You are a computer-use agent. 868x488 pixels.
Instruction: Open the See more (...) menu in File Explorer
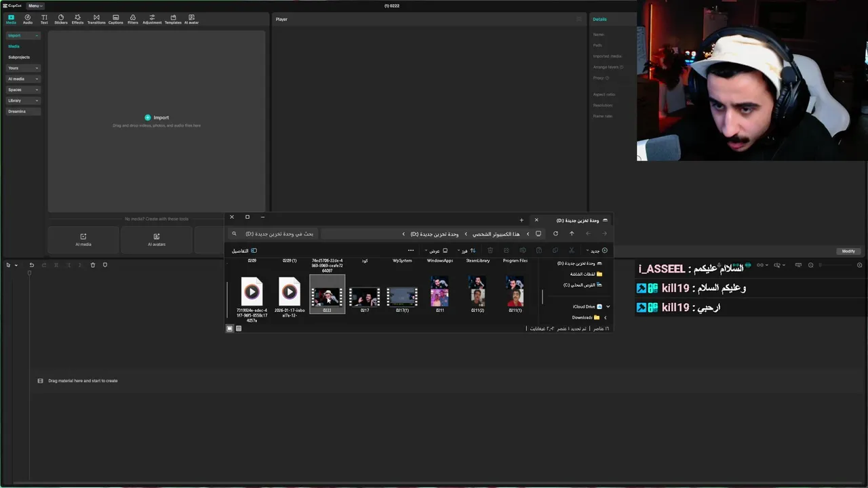410,251
